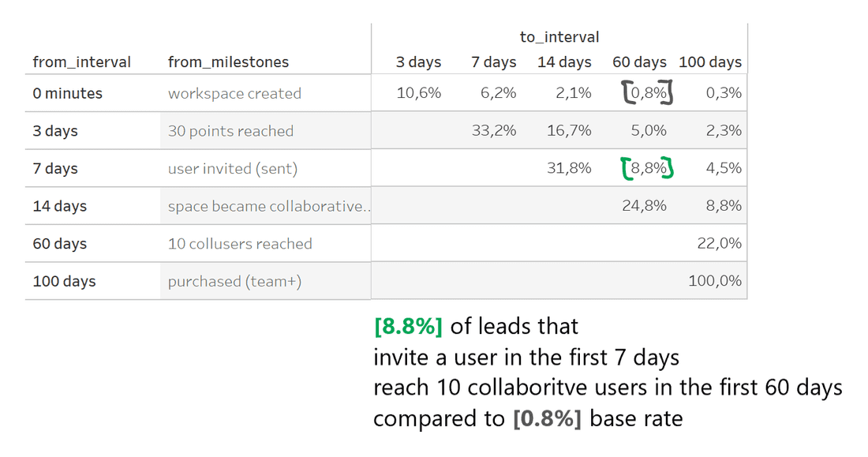Click the gray-bracketed 0,8% table cell
Viewport: 868px width, 457px height.
tap(648, 93)
